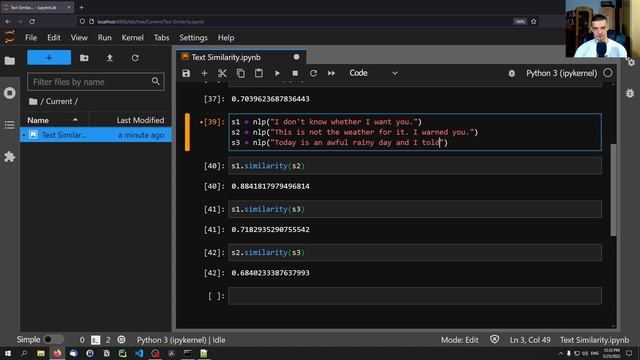Screen dimensions: 640x360
Task: Click the notebook vertical scrollbar
Action: [x=613, y=190]
